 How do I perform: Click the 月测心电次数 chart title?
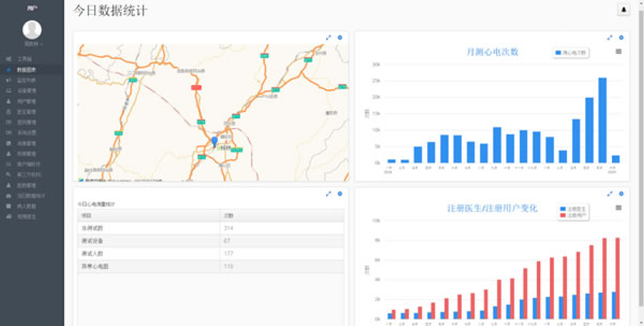coord(493,52)
